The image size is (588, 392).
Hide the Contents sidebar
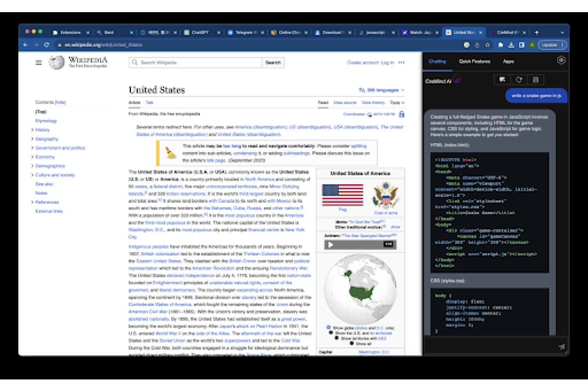pyautogui.click(x=60, y=102)
